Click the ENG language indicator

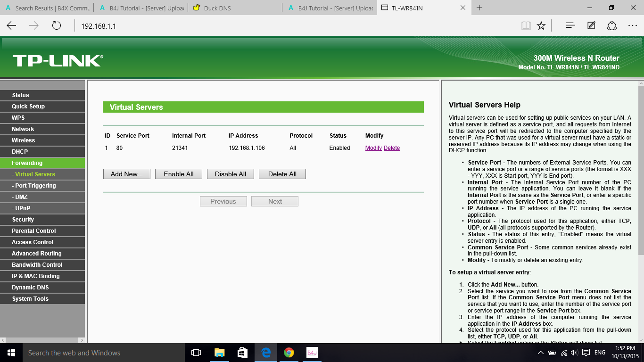[600, 353]
